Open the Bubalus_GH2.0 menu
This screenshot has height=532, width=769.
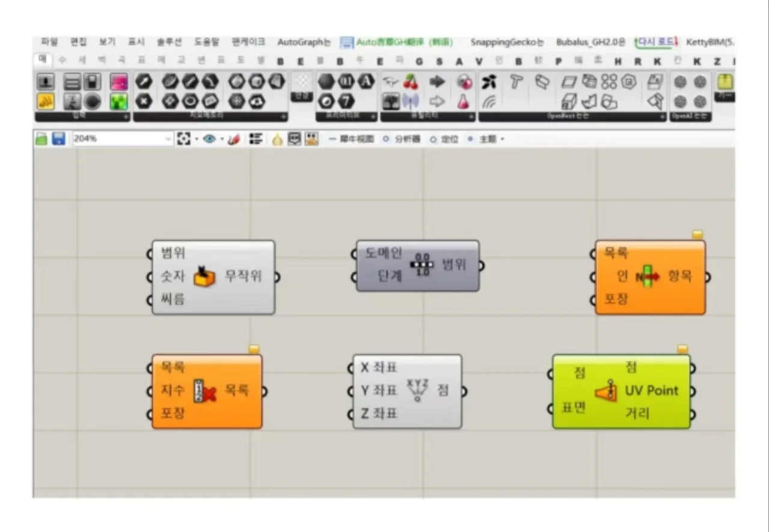pyautogui.click(x=591, y=42)
